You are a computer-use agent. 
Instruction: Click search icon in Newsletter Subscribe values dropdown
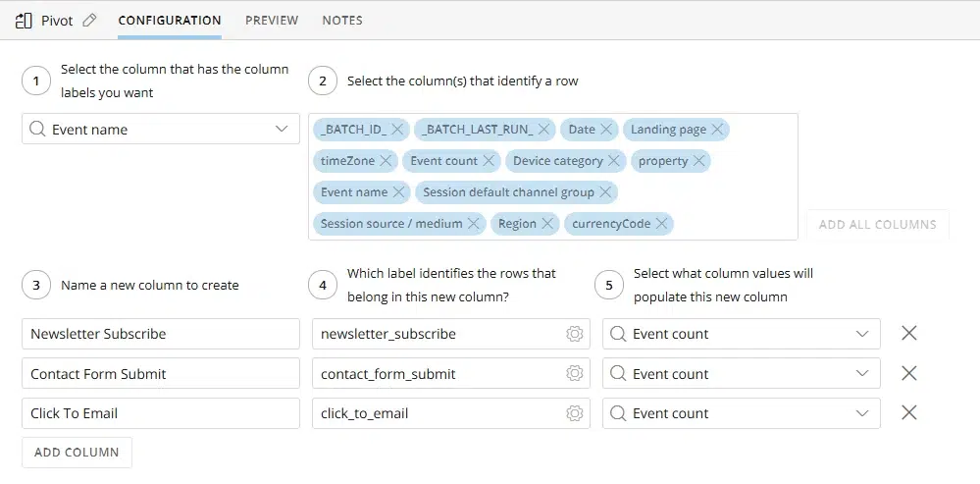[x=618, y=334]
